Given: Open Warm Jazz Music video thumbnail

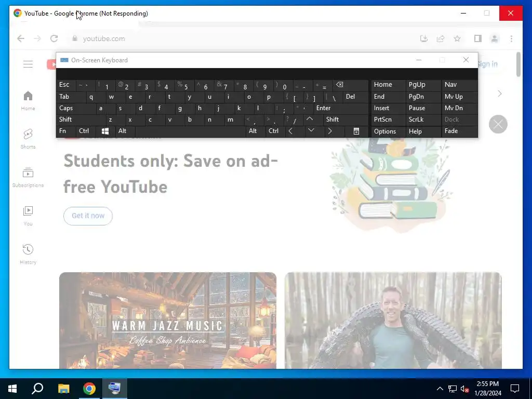Looking at the screenshot, I should click(168, 320).
